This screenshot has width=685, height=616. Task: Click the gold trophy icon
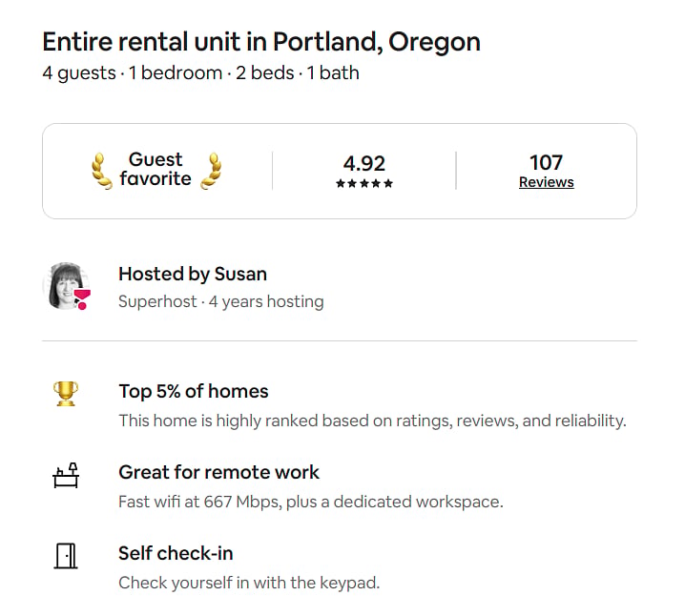click(x=66, y=394)
